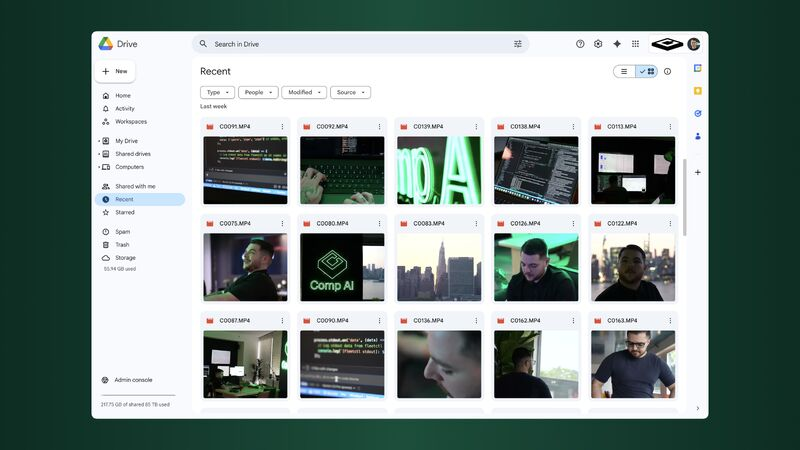The height and width of the screenshot is (450, 800).
Task: Click the Google Drive logo
Action: [x=106, y=44]
